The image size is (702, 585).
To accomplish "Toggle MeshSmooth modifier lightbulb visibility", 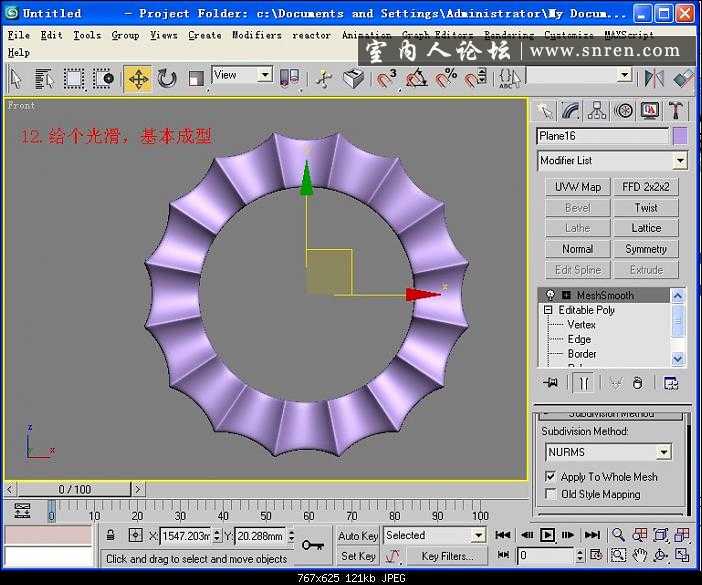I will [550, 296].
